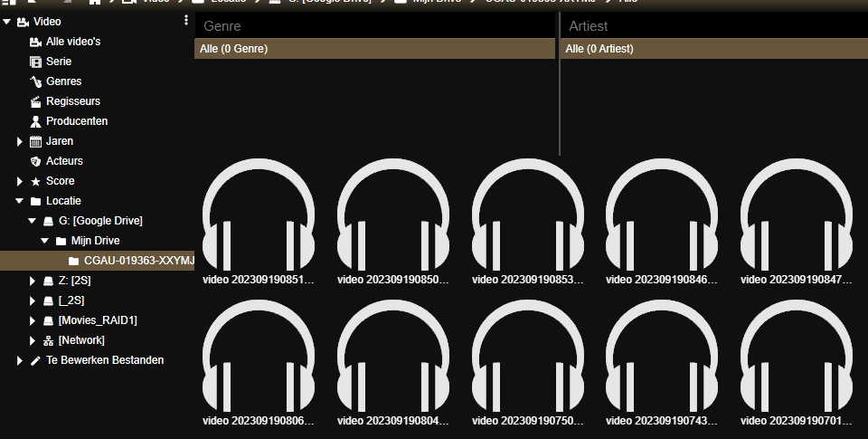Click the [Network] network icon
Viewport: 868px width, 439px height.
[48, 341]
